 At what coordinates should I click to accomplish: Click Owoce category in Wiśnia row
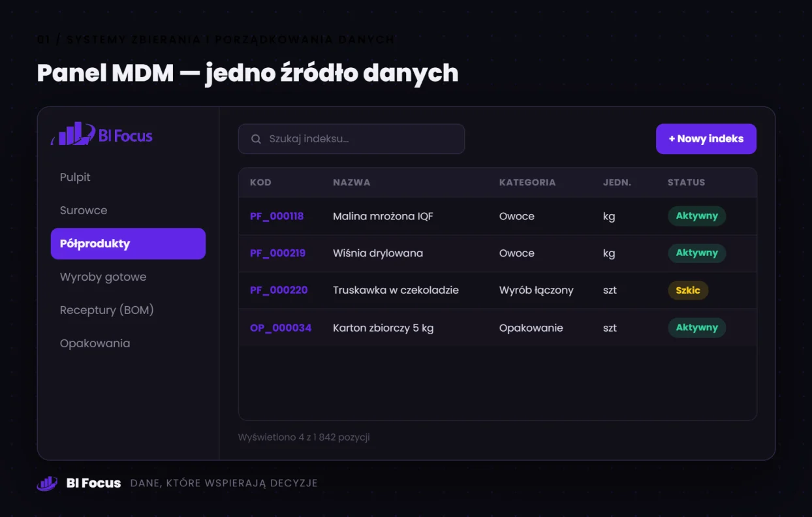point(517,253)
